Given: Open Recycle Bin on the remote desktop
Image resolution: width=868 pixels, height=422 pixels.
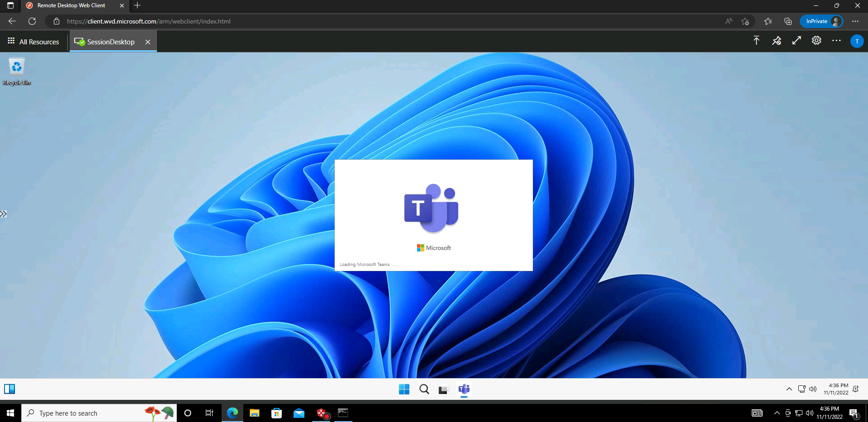Looking at the screenshot, I should pos(17,71).
